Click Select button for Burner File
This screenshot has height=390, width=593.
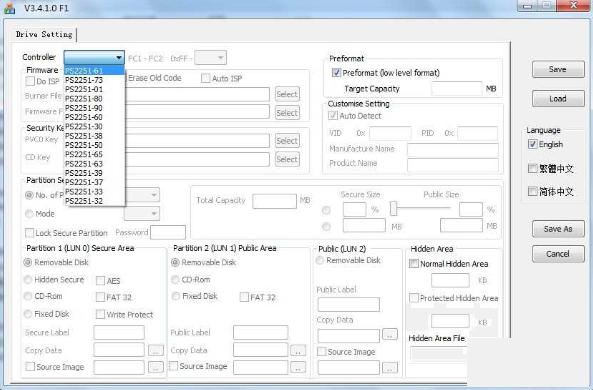(x=287, y=94)
